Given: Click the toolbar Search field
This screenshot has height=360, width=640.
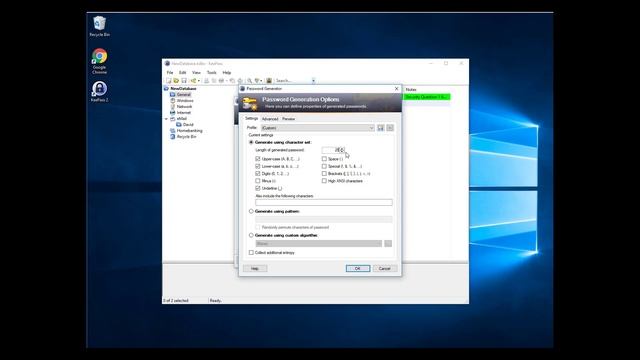Looking at the screenshot, I should (x=293, y=81).
